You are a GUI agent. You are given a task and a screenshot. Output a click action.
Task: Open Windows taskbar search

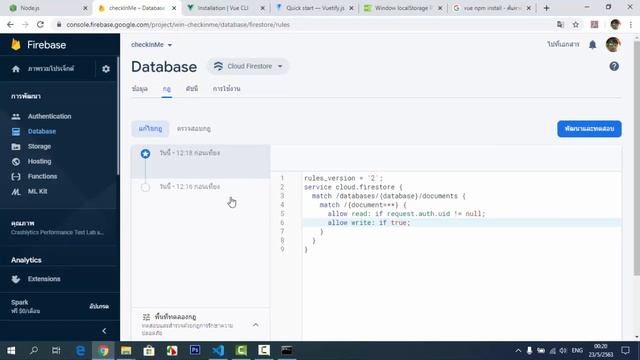34,351
